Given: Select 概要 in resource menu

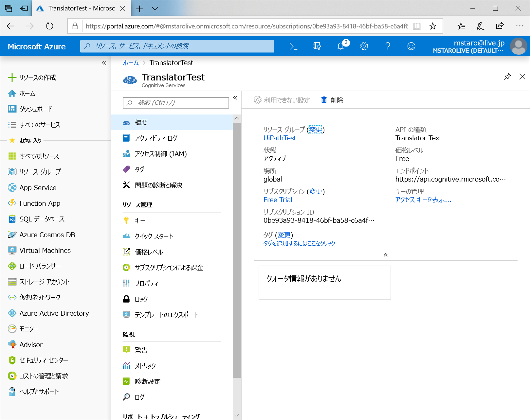Looking at the screenshot, I should point(172,122).
